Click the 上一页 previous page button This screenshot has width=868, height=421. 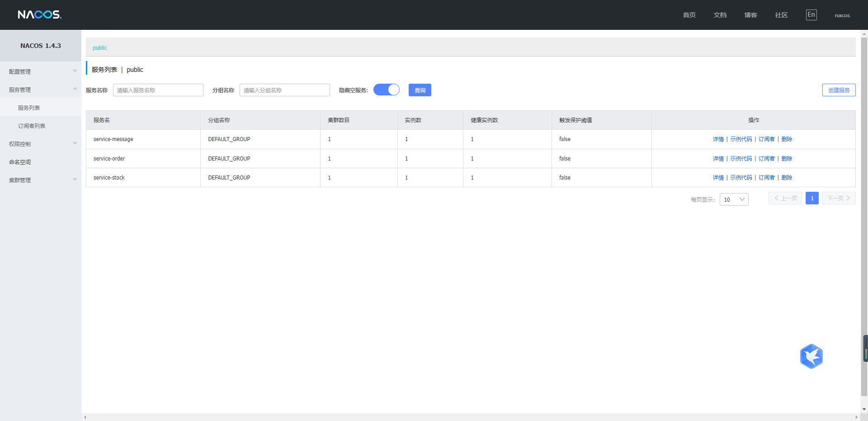785,198
